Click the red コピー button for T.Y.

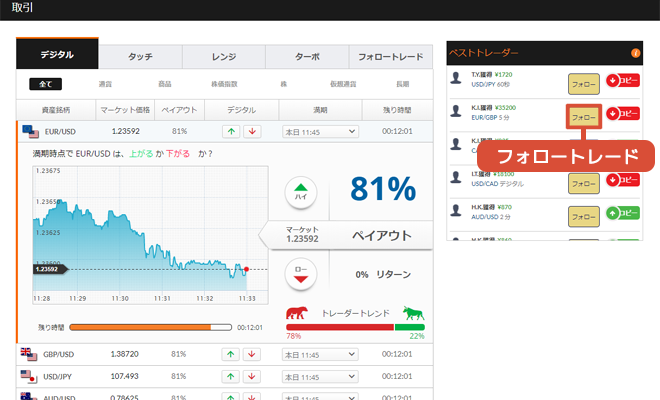(x=623, y=80)
